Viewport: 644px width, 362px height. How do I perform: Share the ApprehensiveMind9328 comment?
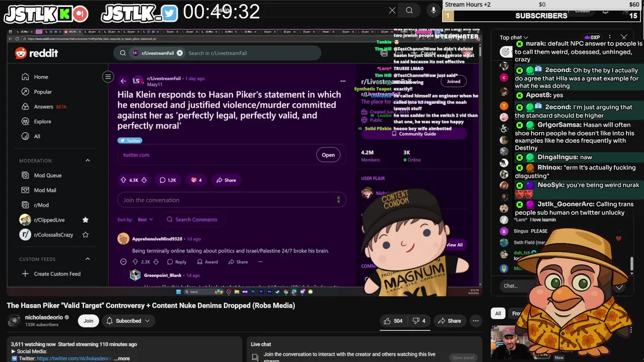tap(238, 262)
